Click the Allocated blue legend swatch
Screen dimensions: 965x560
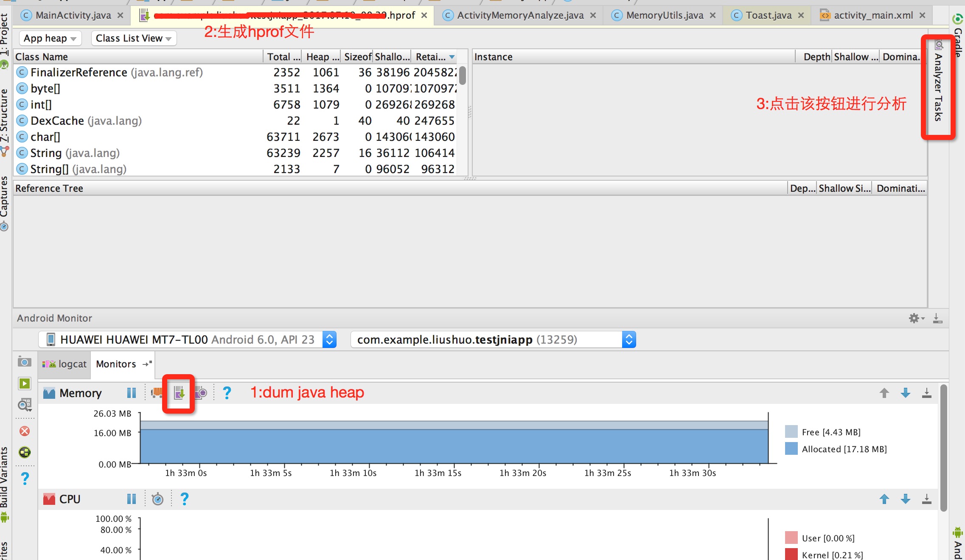(791, 449)
